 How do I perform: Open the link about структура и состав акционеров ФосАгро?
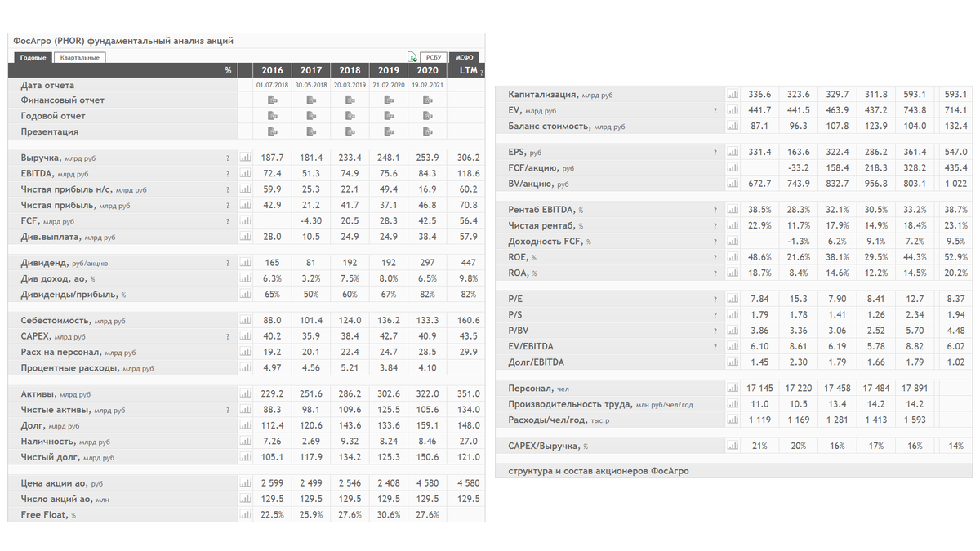tap(599, 471)
